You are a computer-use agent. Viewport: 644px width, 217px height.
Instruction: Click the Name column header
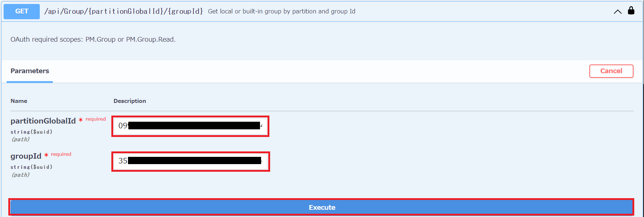click(19, 101)
